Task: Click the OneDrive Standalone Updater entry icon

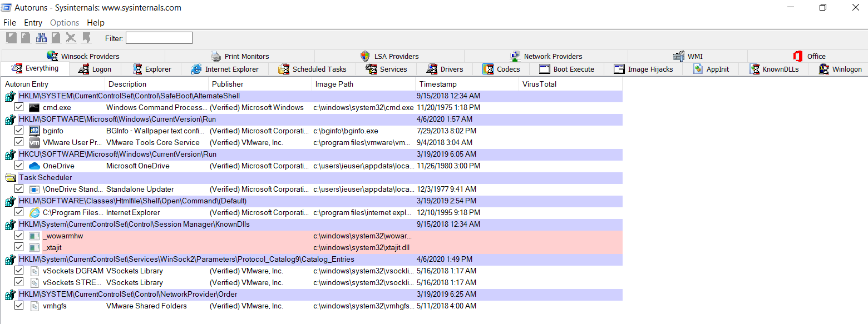Action: (x=34, y=189)
